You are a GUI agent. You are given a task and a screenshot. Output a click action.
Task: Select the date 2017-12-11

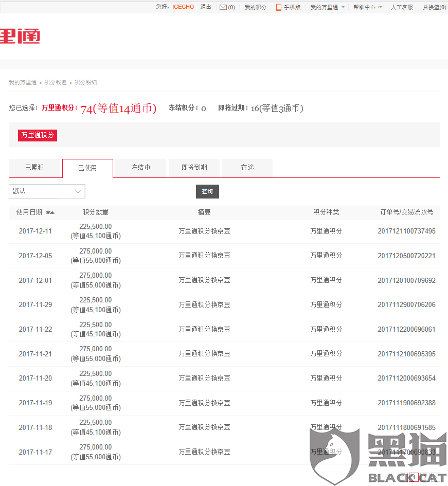coord(35,231)
